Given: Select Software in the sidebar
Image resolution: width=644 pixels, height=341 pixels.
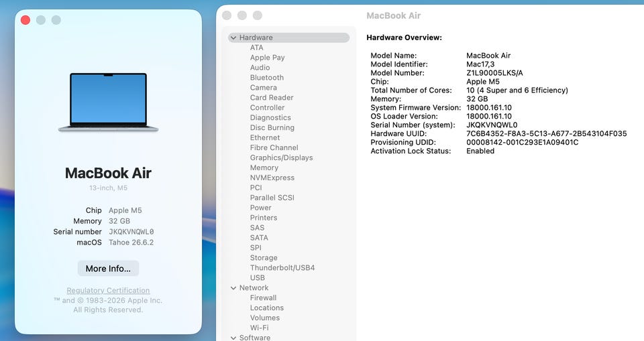Looking at the screenshot, I should (x=255, y=337).
